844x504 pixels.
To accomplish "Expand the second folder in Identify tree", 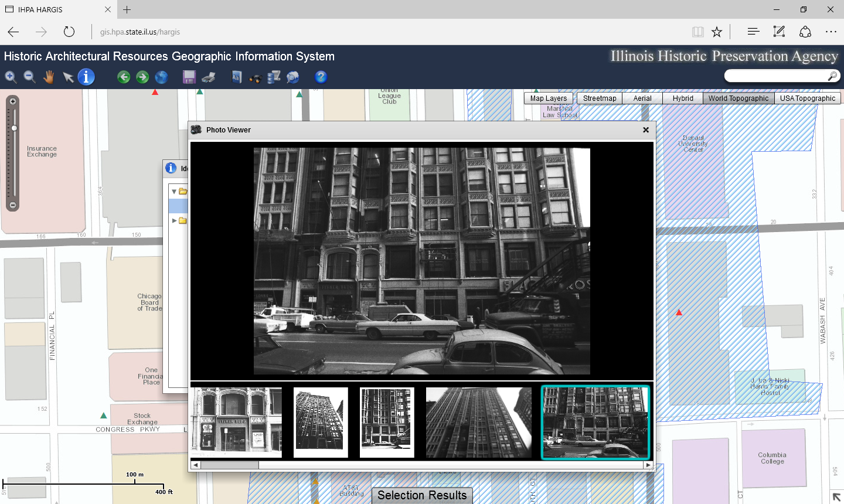I will pyautogui.click(x=174, y=220).
